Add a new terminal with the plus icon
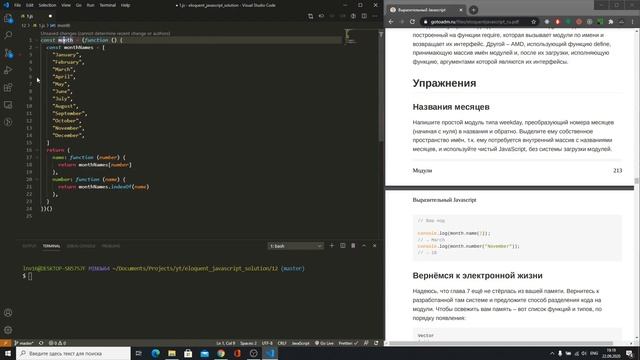The height and width of the screenshot is (360, 640). (x=332, y=246)
